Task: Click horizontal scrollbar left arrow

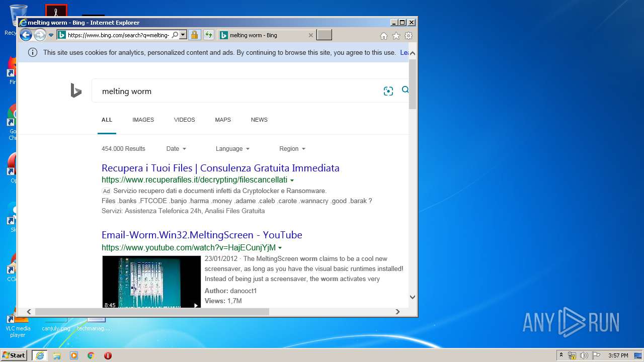Action: (x=29, y=312)
